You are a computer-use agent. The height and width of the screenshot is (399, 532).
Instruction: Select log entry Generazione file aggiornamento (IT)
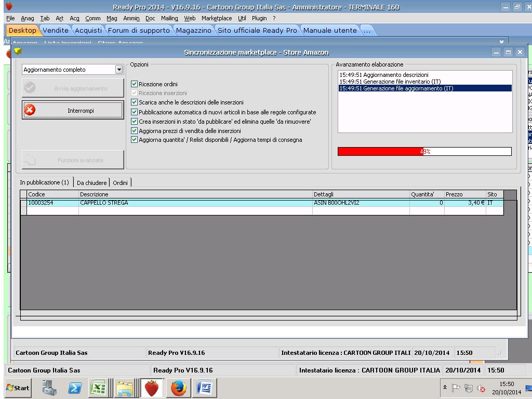pyautogui.click(x=425, y=88)
